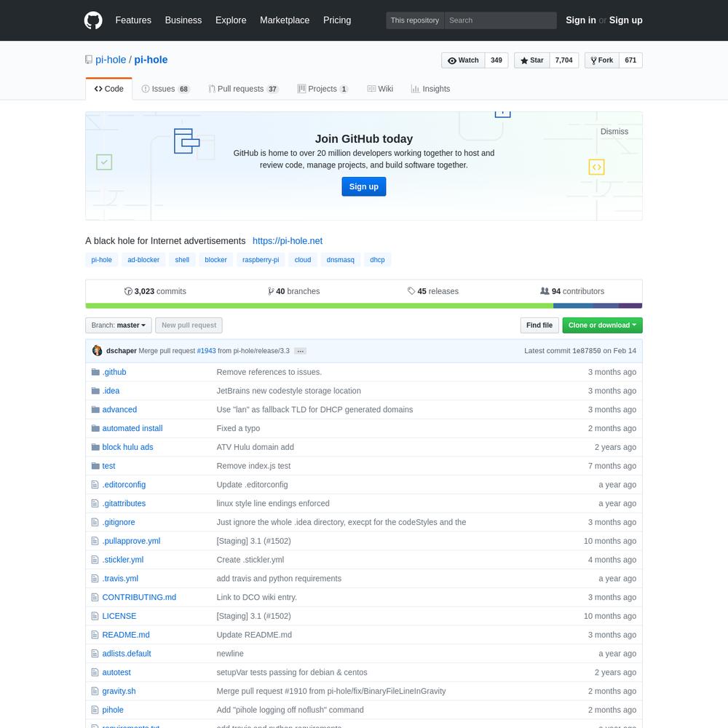This screenshot has height=728, width=728.
Task: Fork the pi-hole repository
Action: click(x=602, y=60)
